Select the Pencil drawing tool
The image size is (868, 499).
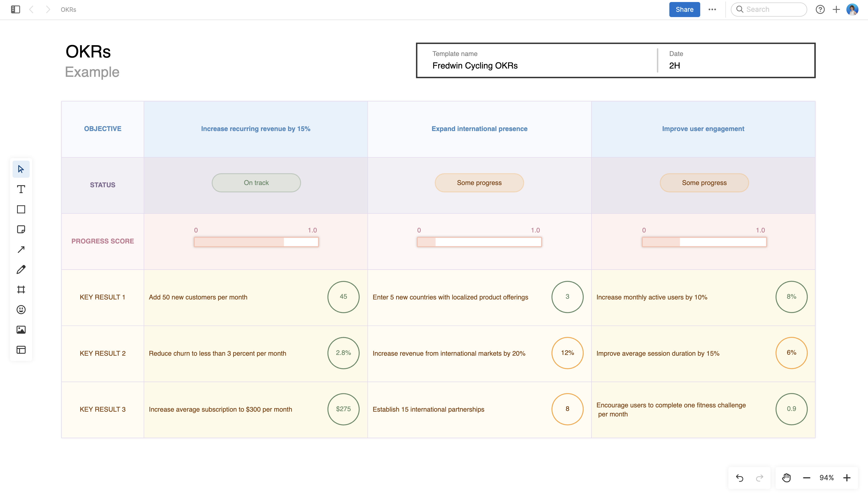(21, 269)
